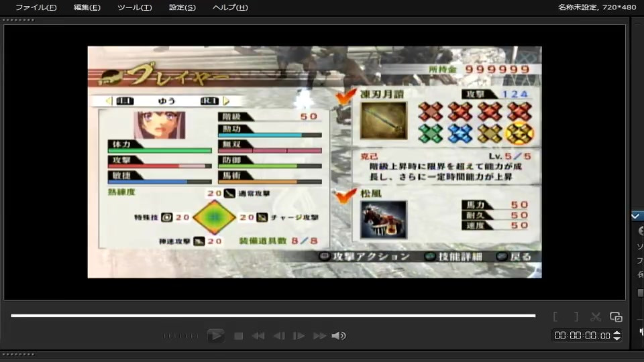The image size is (644, 362).
Task: Enlarge preview window icon
Action: 616,317
